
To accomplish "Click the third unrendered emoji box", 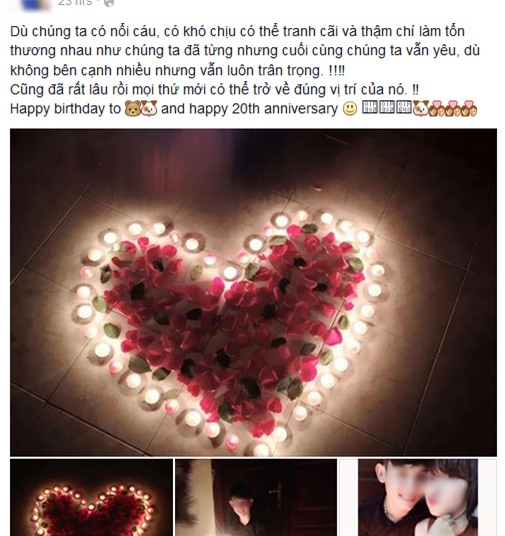I will point(404,107).
